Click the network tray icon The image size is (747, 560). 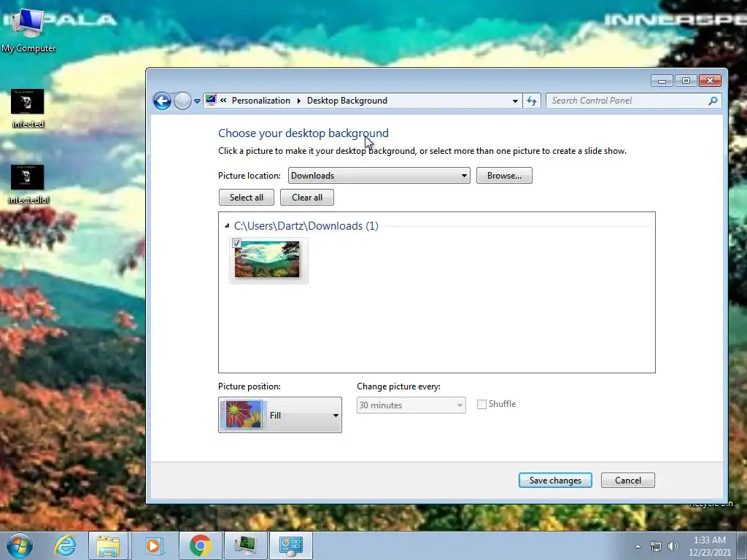[656, 546]
